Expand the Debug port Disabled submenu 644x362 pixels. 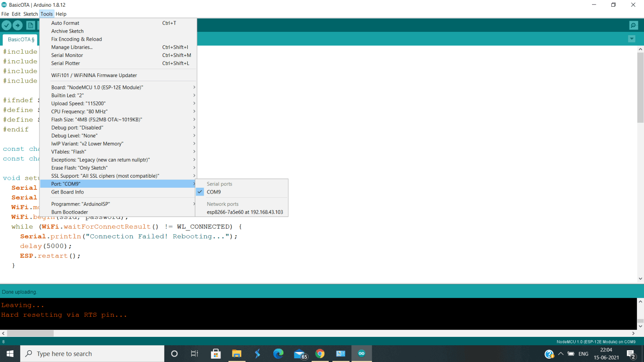(118, 127)
